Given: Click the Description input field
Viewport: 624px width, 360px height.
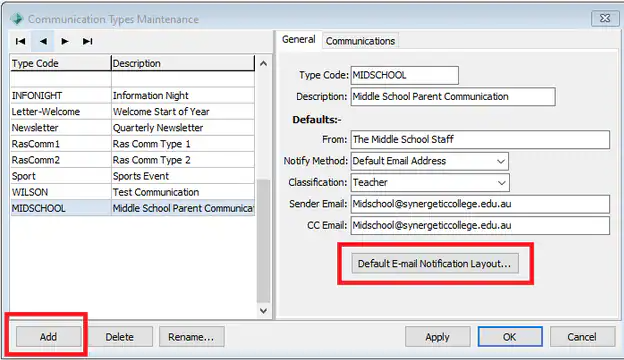Looking at the screenshot, I should pyautogui.click(x=453, y=97).
